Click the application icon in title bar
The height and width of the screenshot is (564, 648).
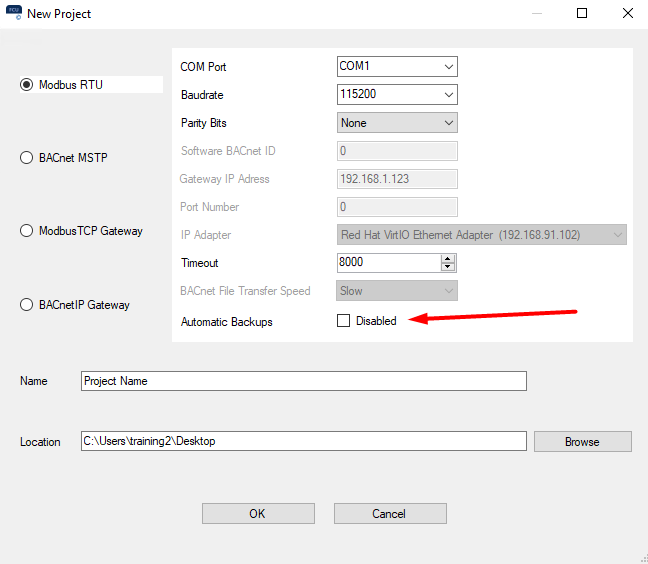click(x=15, y=14)
